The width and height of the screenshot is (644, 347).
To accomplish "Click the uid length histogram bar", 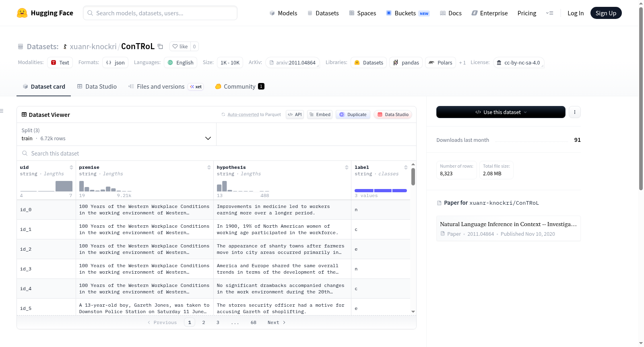I will pyautogui.click(x=64, y=186).
